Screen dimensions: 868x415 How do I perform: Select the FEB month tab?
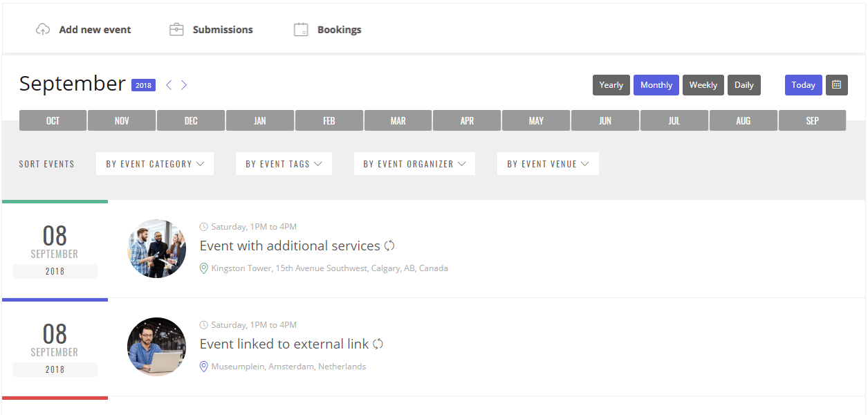pyautogui.click(x=329, y=120)
